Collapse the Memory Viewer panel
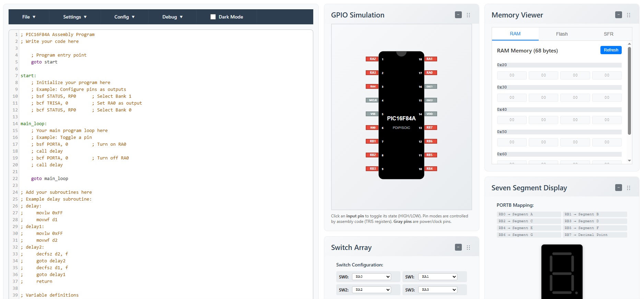This screenshot has height=299, width=644. pos(619,15)
